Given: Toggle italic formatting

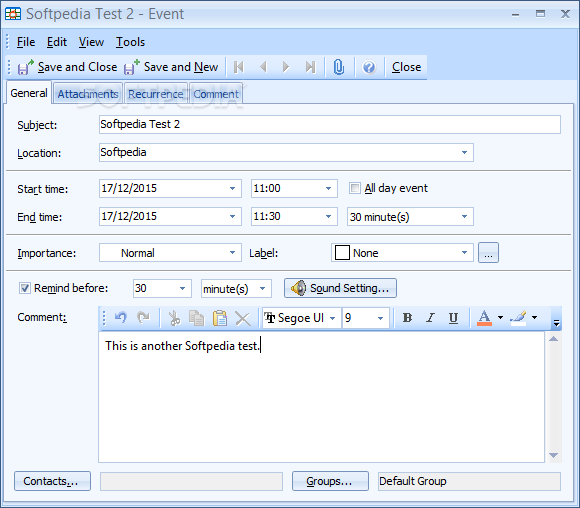Looking at the screenshot, I should [430, 318].
